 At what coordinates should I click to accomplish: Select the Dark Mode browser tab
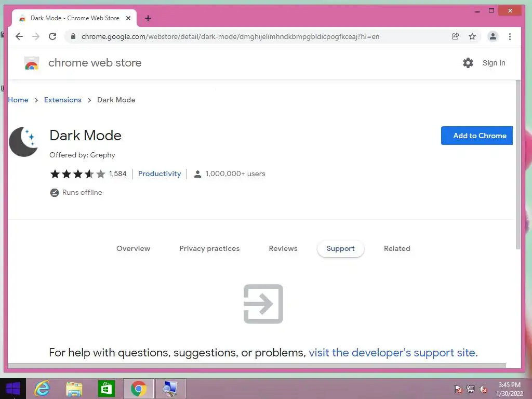(x=75, y=18)
